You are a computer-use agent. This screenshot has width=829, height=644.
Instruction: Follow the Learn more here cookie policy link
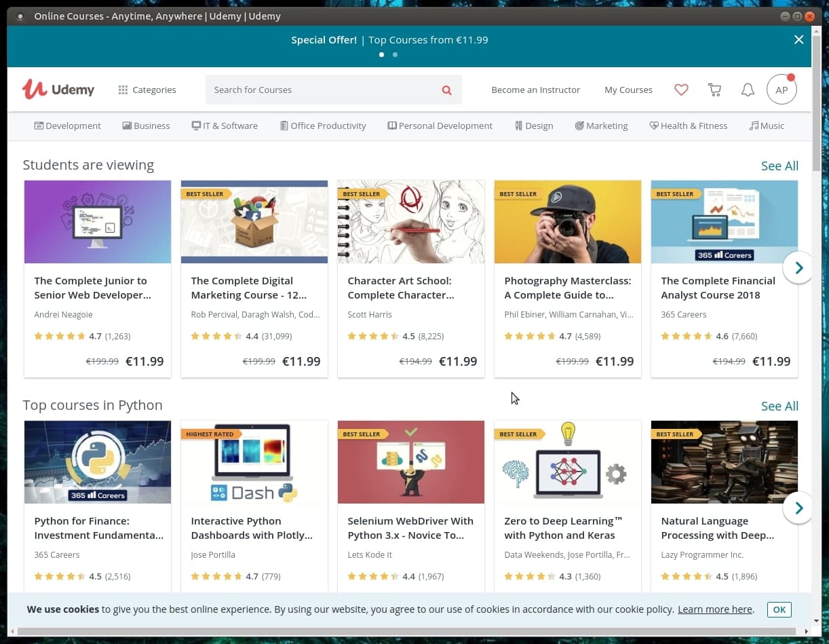point(714,609)
